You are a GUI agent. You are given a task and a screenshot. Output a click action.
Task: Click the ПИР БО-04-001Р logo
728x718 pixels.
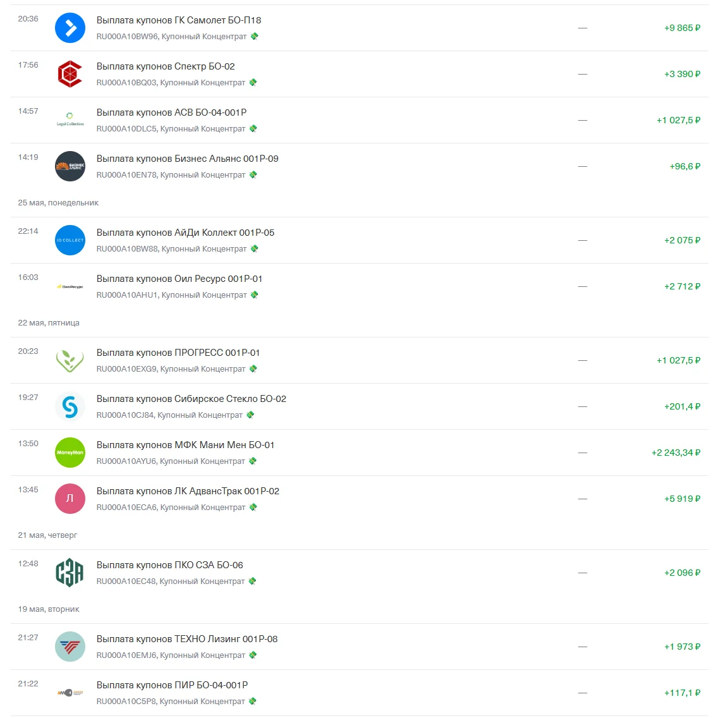(x=70, y=693)
